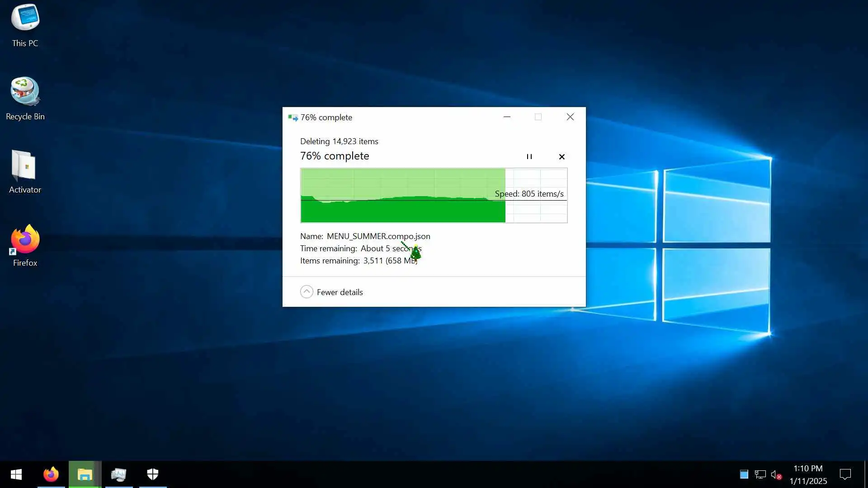Open the Windows Start menu
The image size is (868, 488).
(16, 474)
